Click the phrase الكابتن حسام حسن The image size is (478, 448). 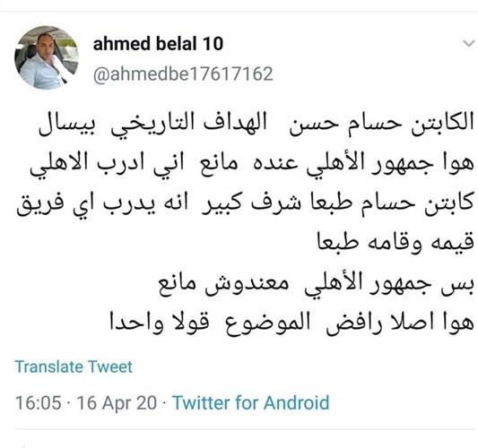pos(381,125)
